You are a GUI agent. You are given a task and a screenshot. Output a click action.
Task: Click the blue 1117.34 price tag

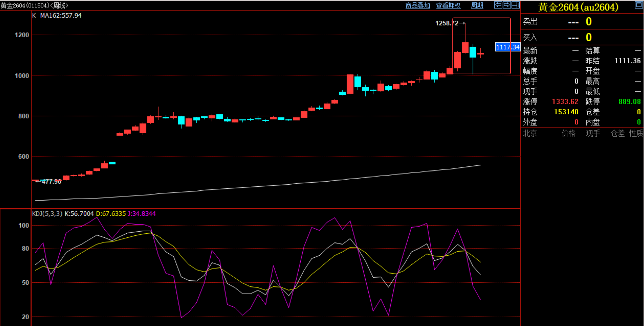click(508, 47)
